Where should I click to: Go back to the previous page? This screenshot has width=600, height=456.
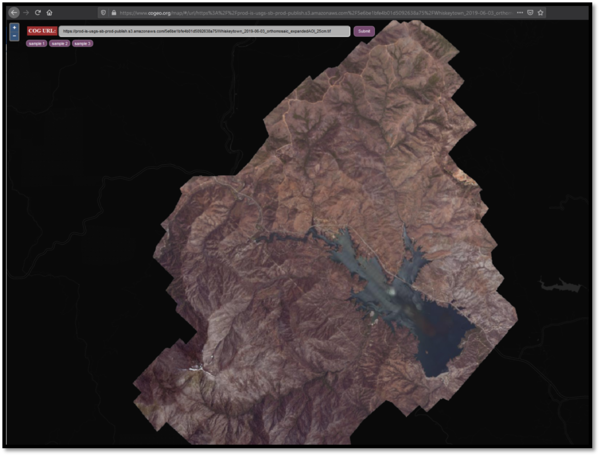[14, 12]
